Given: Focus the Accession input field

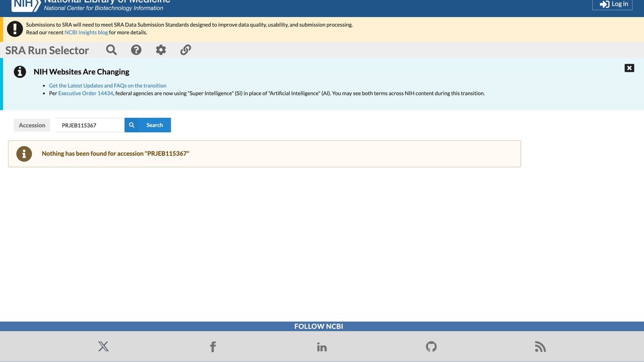Looking at the screenshot, I should click(90, 125).
